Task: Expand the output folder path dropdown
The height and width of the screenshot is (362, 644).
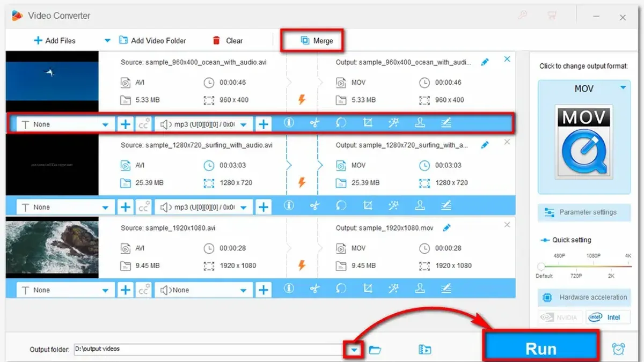Action: point(354,350)
